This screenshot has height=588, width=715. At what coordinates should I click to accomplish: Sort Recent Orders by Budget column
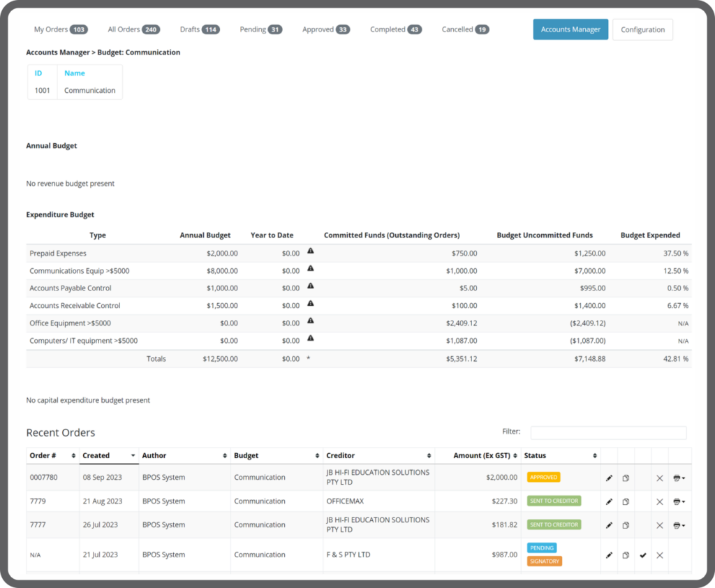pyautogui.click(x=277, y=456)
